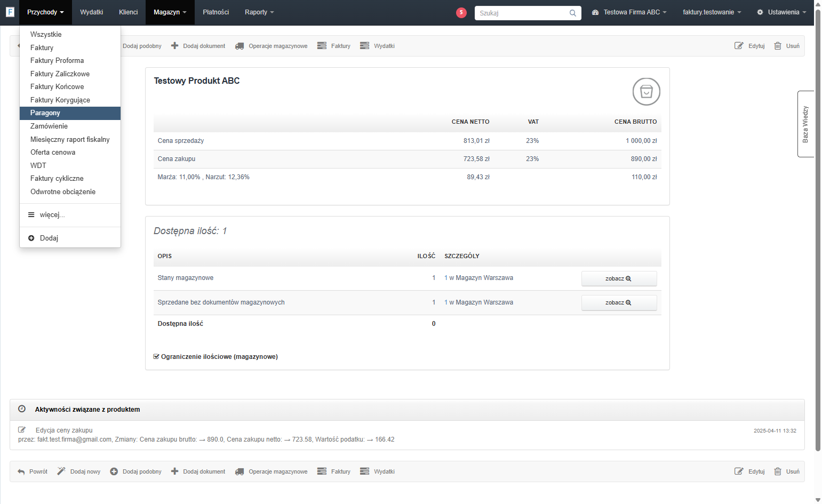822x504 pixels.
Task: Choose Faktury cykliczne menu entry
Action: point(70,179)
